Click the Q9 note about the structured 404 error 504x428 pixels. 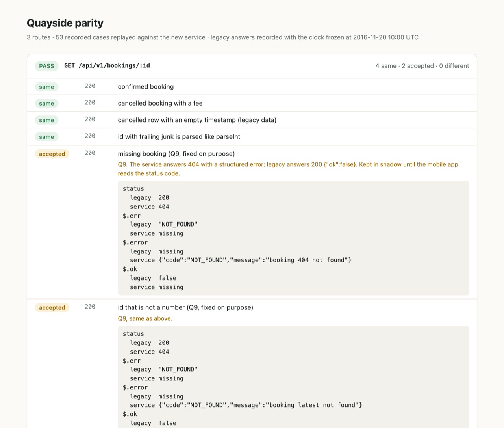coord(288,169)
